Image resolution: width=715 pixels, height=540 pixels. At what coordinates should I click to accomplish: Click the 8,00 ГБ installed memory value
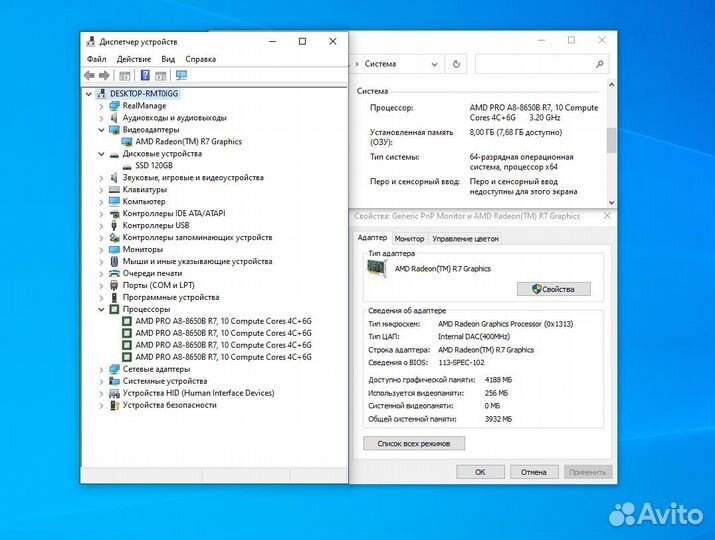point(516,133)
